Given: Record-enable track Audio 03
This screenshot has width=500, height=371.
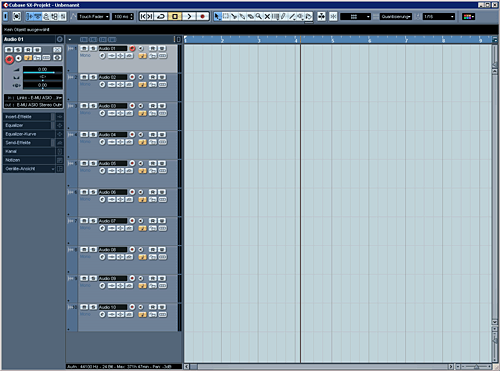Looking at the screenshot, I should point(132,106).
